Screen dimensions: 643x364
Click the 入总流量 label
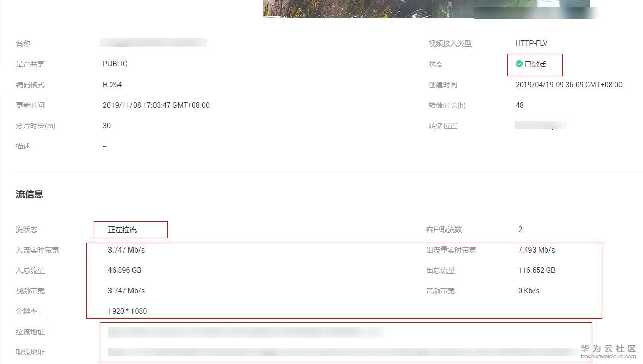pos(30,270)
